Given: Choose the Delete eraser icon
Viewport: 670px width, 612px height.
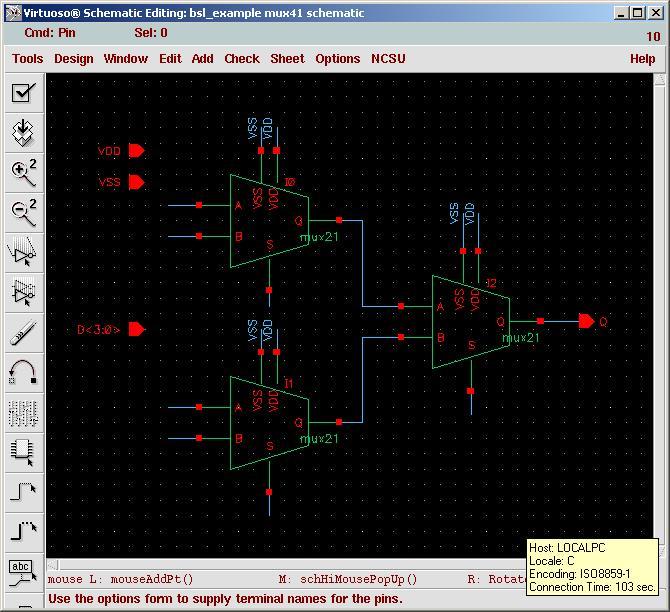Looking at the screenshot, I should 24,332.
